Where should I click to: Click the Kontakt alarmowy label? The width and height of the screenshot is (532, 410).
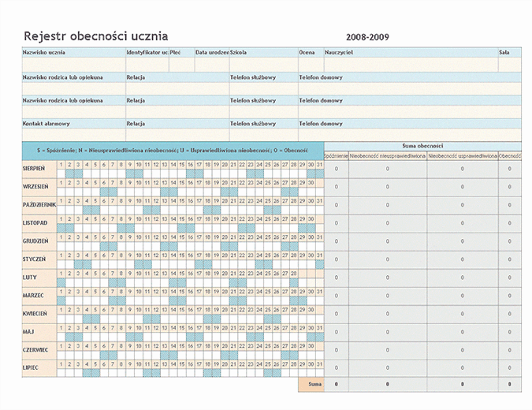[x=47, y=124]
